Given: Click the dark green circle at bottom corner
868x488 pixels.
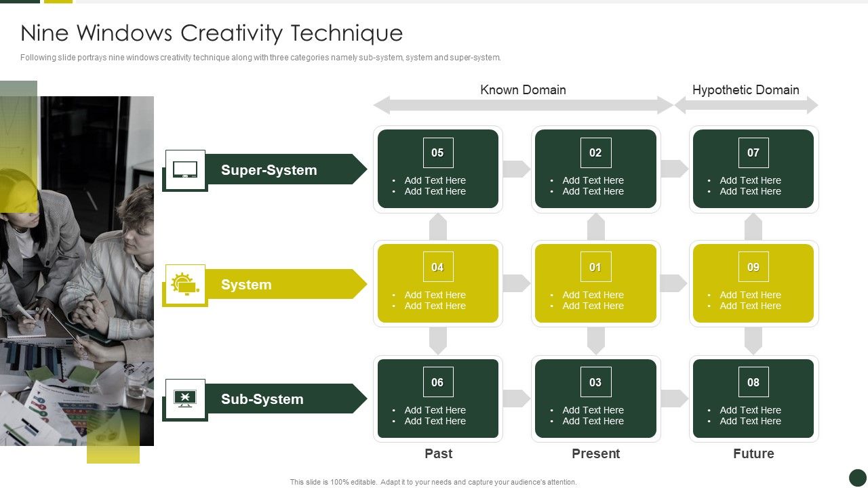Looking at the screenshot, I should click(858, 478).
